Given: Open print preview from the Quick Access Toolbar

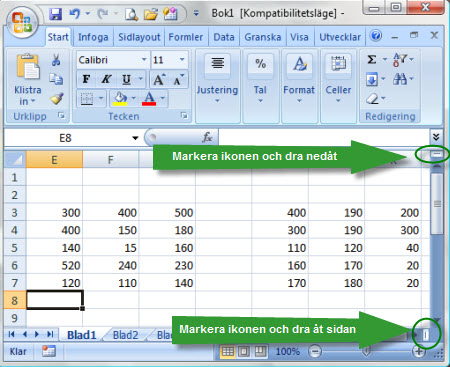Looking at the screenshot, I should pyautogui.click(x=131, y=14).
